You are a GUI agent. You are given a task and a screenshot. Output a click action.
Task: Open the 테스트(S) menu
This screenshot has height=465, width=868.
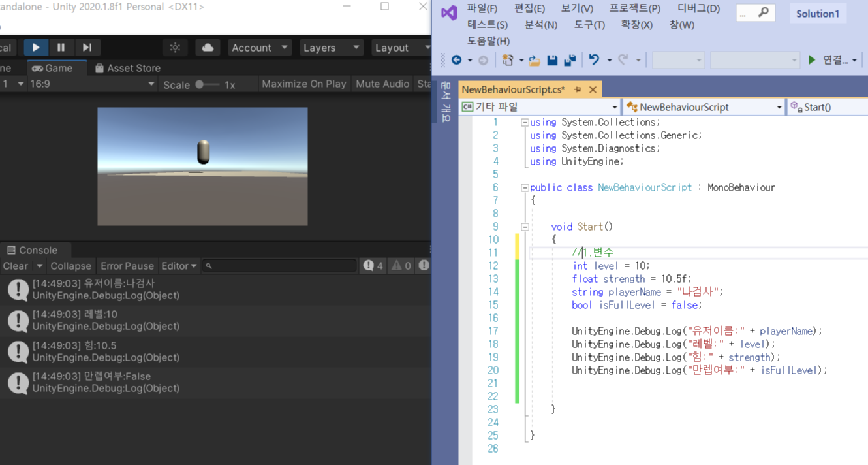[x=488, y=25]
